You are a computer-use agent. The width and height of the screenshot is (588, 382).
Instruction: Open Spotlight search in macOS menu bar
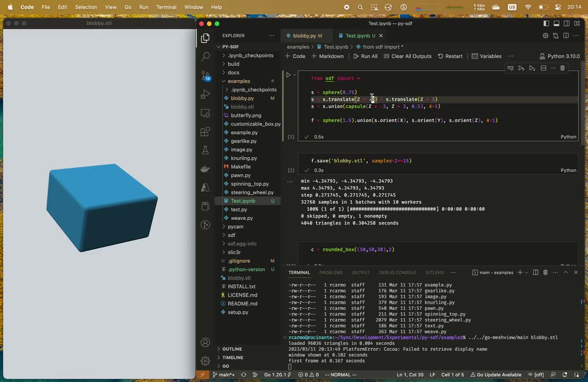[x=360, y=7]
